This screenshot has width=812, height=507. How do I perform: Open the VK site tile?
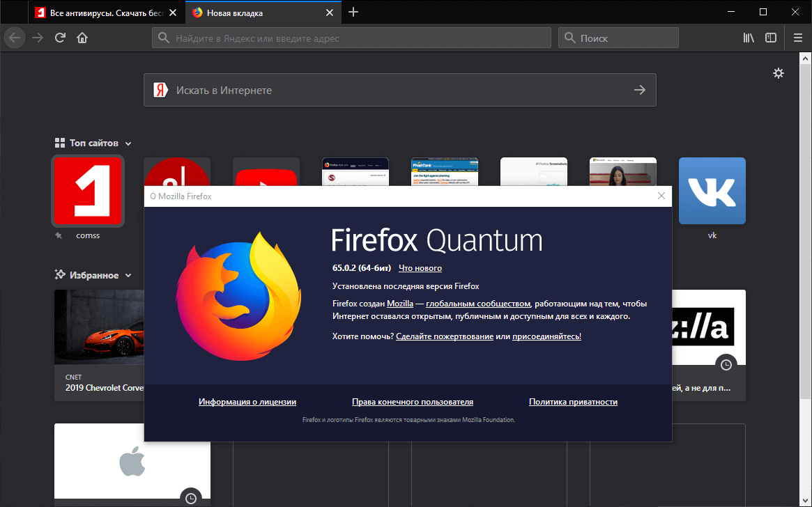click(712, 190)
